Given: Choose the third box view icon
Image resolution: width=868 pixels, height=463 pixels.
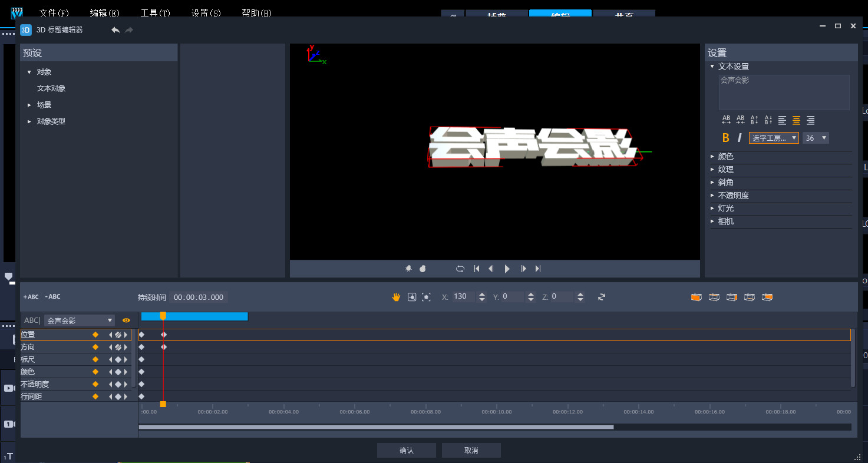Looking at the screenshot, I should tap(732, 297).
